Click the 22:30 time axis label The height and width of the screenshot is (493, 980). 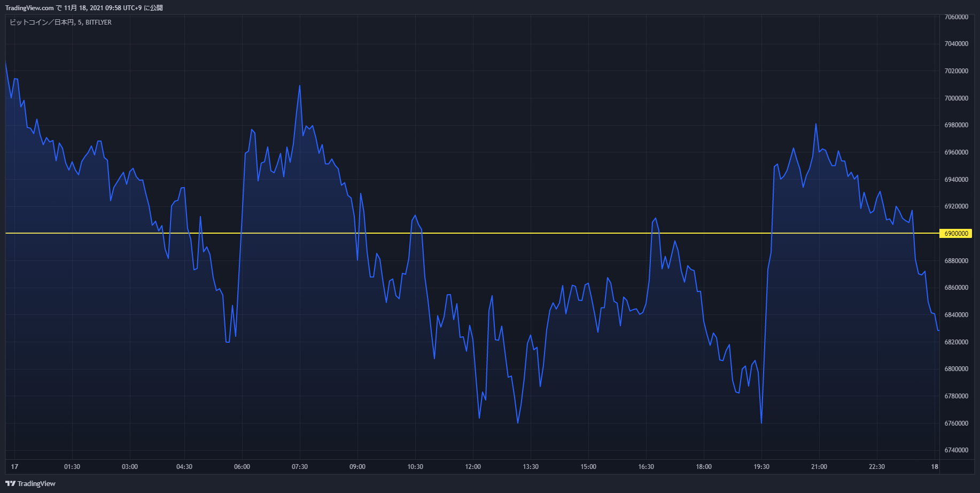[x=877, y=467]
